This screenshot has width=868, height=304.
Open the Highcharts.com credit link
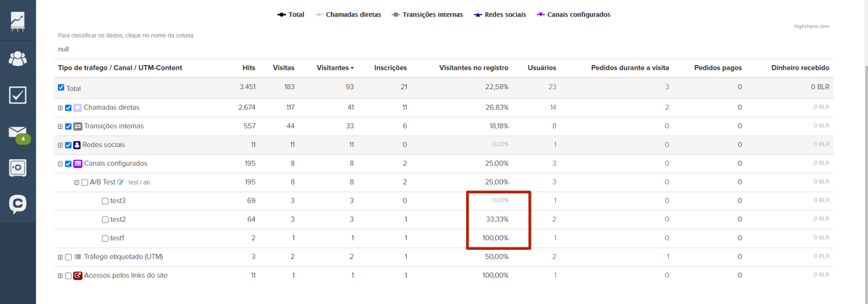coord(811,26)
